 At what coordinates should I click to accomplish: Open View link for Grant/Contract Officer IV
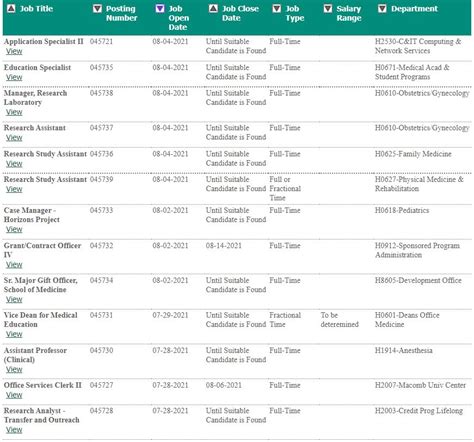pyautogui.click(x=14, y=265)
